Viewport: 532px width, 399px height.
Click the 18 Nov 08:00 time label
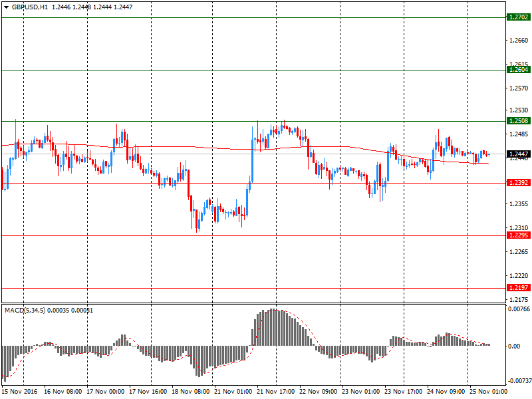pos(191,392)
